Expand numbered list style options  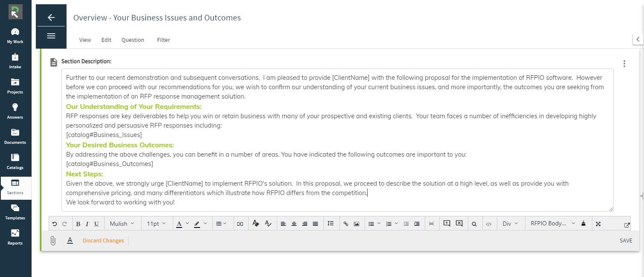point(396,224)
